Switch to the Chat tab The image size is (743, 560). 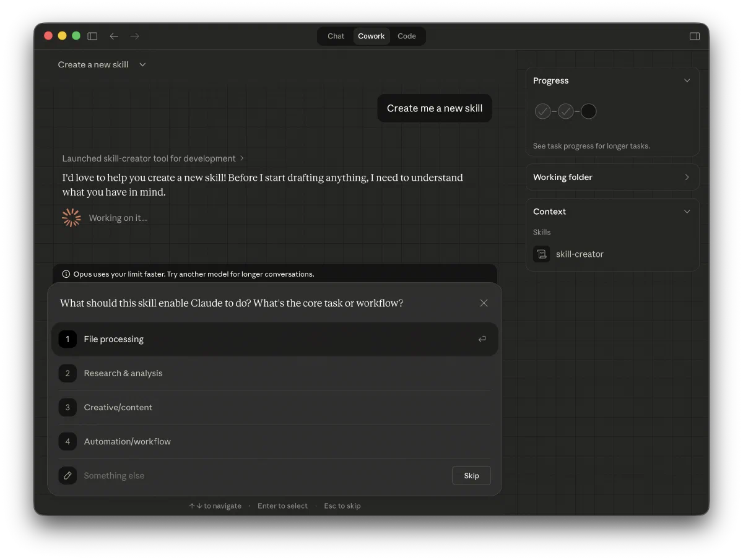(336, 36)
